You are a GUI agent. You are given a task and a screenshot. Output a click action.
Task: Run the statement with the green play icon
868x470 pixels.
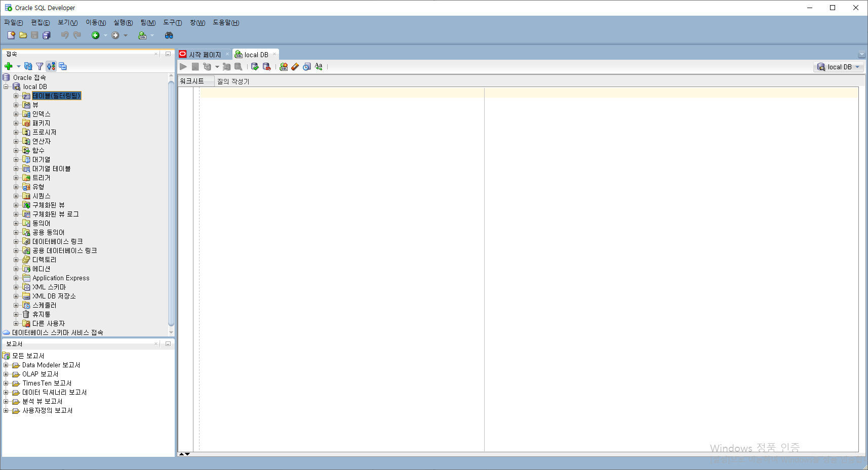click(183, 67)
